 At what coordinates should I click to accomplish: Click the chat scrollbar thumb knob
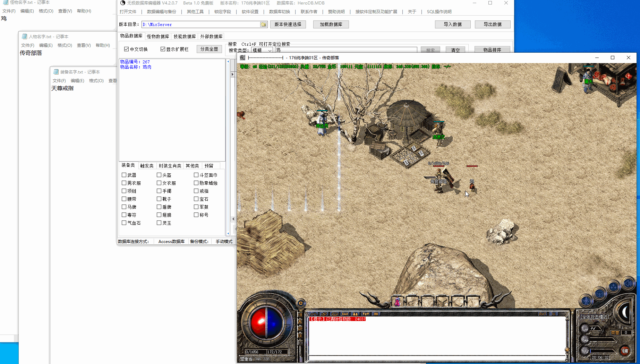click(x=567, y=349)
